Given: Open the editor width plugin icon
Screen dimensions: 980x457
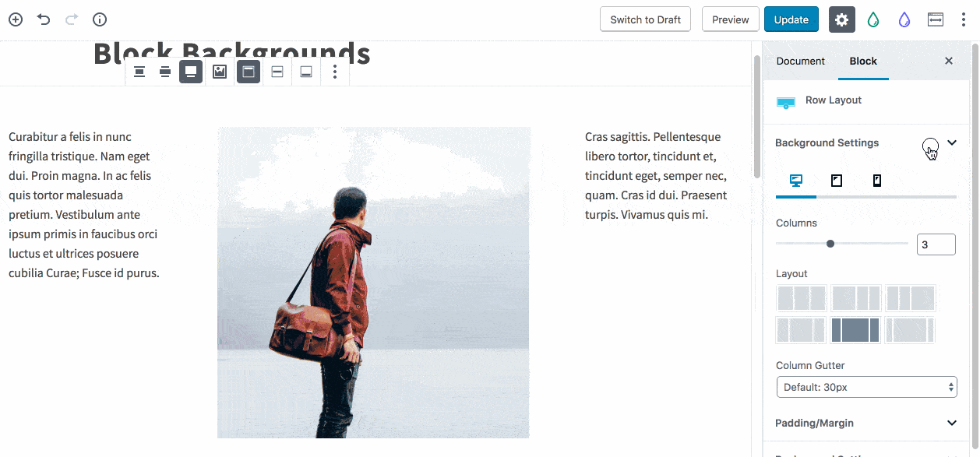Looking at the screenshot, I should click(936, 19).
